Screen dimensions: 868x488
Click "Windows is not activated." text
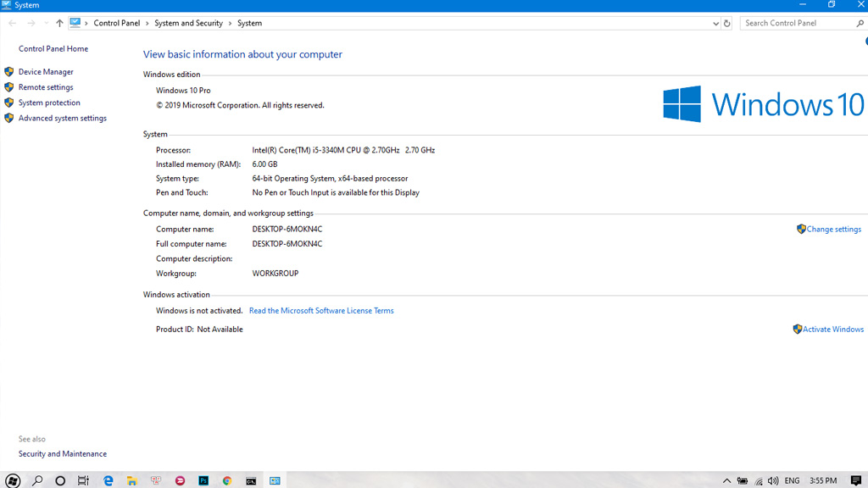(199, 311)
